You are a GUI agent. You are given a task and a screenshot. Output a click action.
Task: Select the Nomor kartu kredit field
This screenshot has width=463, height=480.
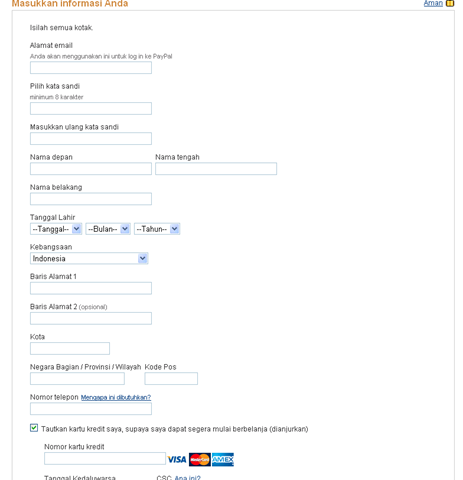(x=105, y=459)
